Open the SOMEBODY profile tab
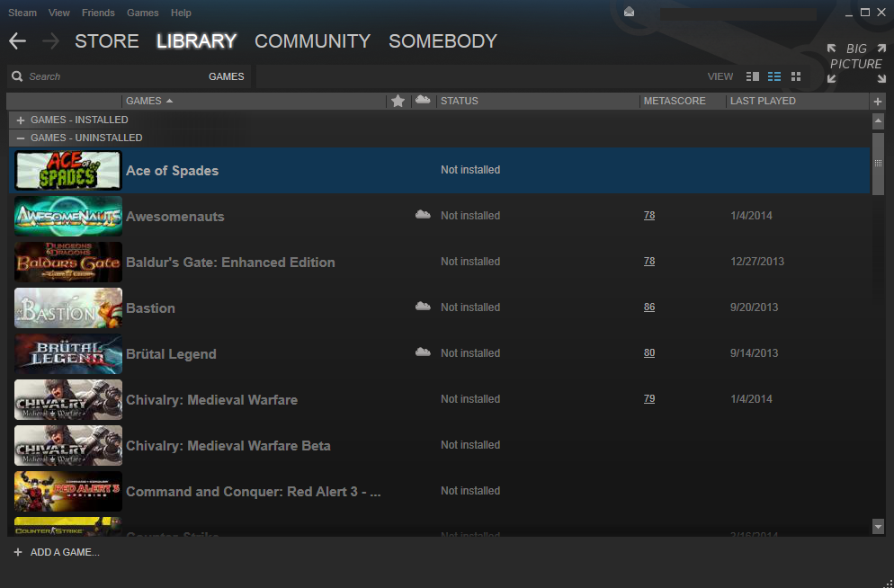 443,41
